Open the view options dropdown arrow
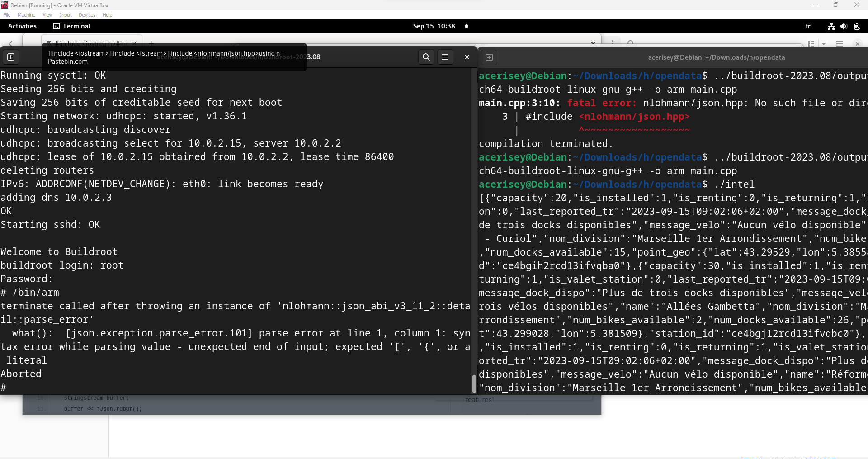 (824, 43)
